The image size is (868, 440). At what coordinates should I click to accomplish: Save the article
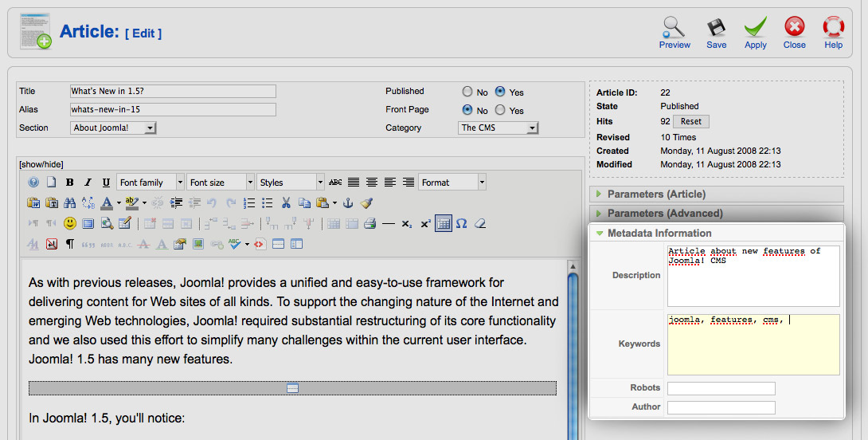point(717,33)
